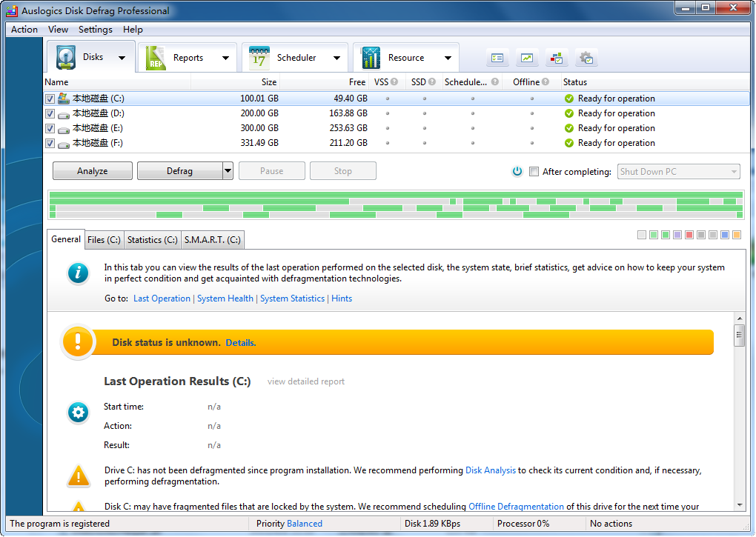Click the C: drive system disk icon

(x=64, y=99)
